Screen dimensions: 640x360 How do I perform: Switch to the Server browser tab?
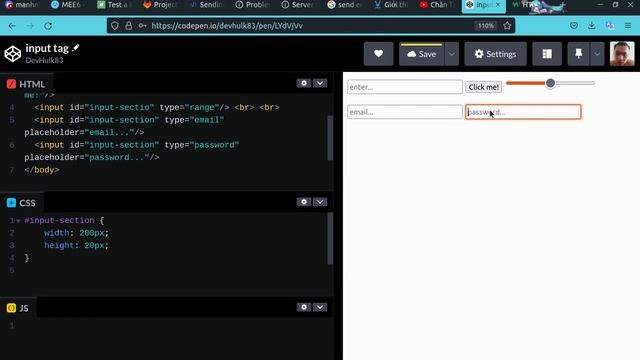[298, 5]
